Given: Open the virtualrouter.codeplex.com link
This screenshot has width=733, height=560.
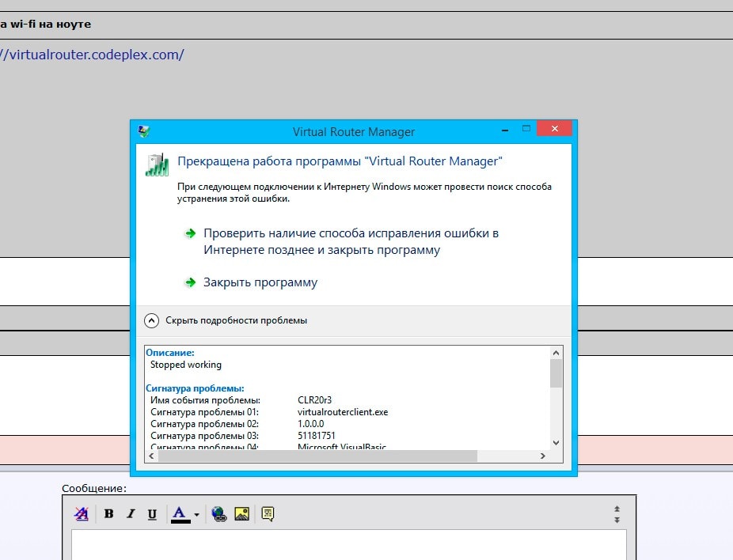Looking at the screenshot, I should 92,55.
